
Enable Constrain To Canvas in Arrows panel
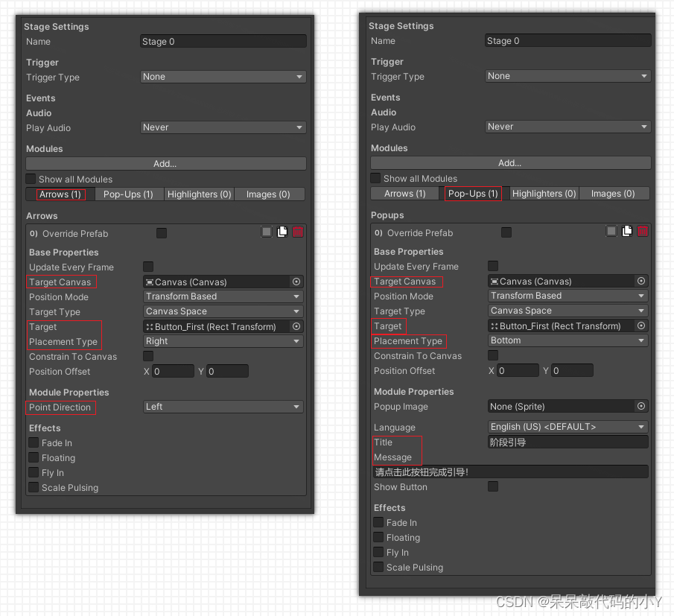(x=148, y=356)
